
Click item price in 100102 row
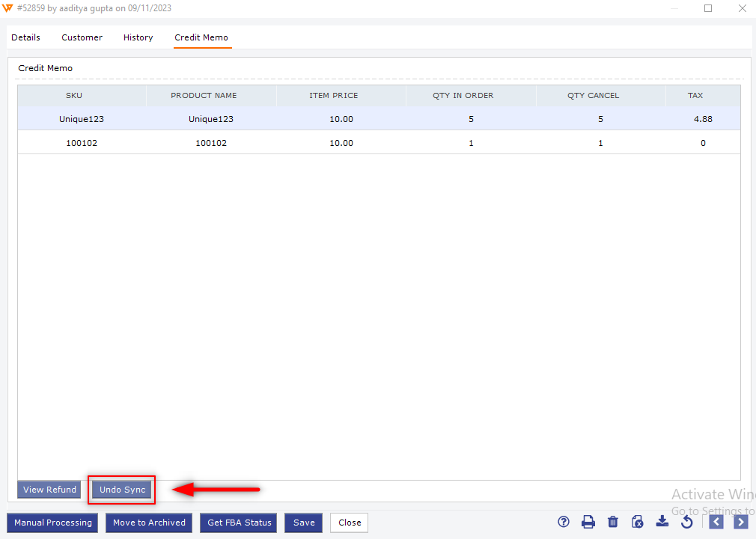(x=341, y=143)
